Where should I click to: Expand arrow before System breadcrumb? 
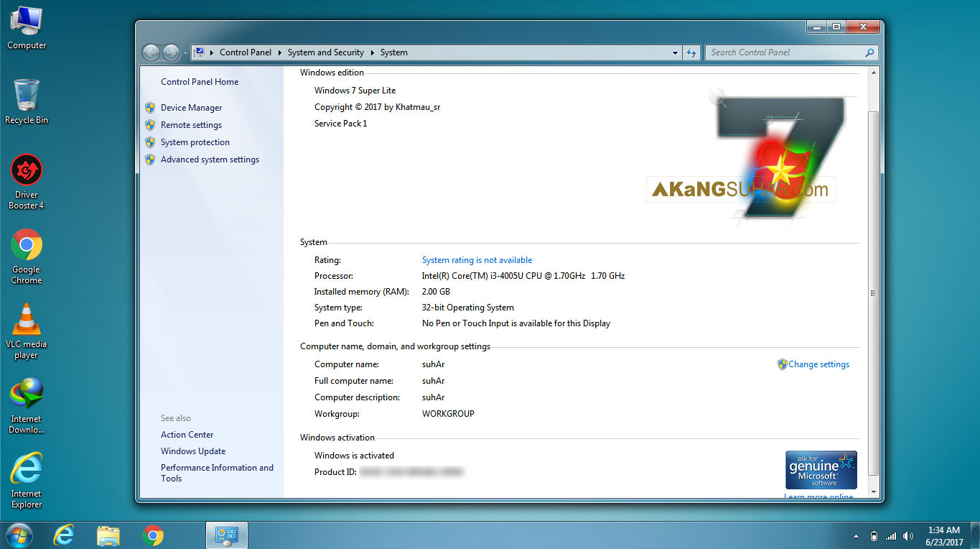click(373, 52)
